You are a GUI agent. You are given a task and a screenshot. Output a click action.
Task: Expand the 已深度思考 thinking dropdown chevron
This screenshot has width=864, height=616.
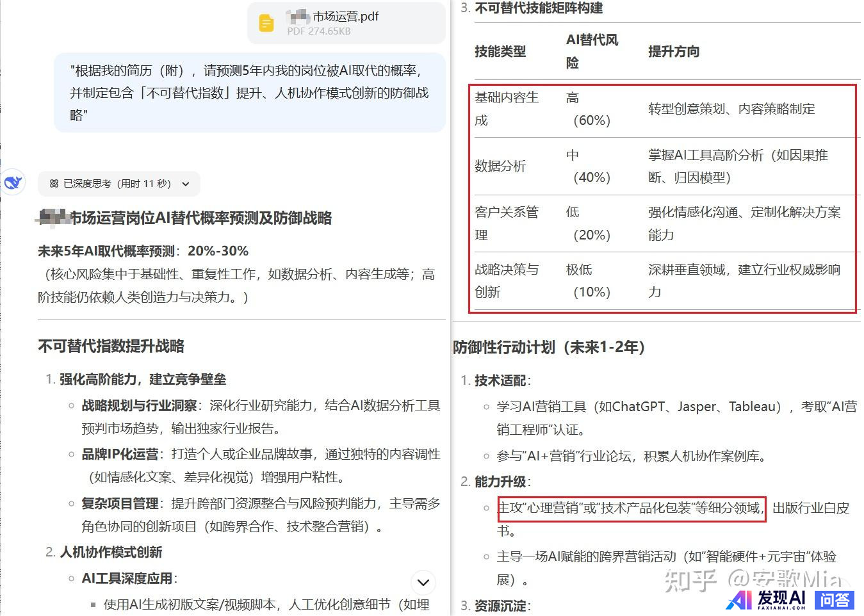click(186, 184)
